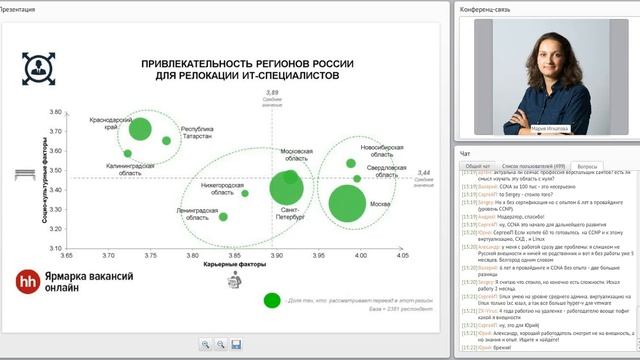
Task: Click chat message 'Модератор, спасибо!'
Action: coord(520,217)
